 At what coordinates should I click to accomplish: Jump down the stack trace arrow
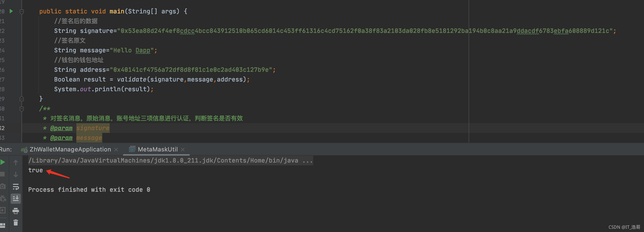coord(16,174)
